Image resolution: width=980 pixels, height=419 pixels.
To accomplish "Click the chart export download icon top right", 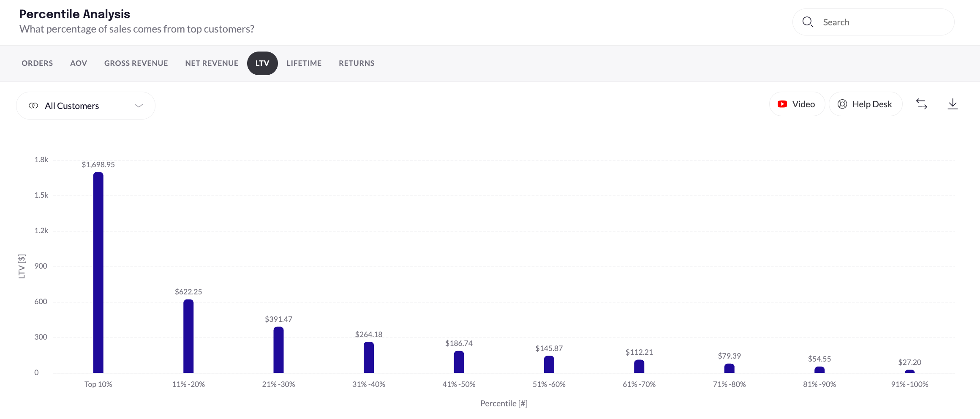I will pos(953,104).
